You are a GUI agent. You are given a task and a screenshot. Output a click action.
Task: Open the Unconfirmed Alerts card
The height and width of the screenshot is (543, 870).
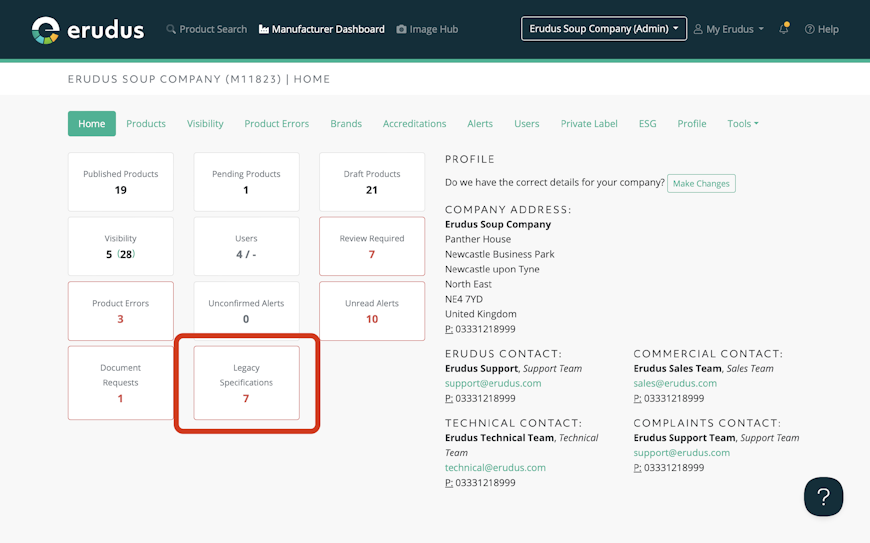(246, 311)
